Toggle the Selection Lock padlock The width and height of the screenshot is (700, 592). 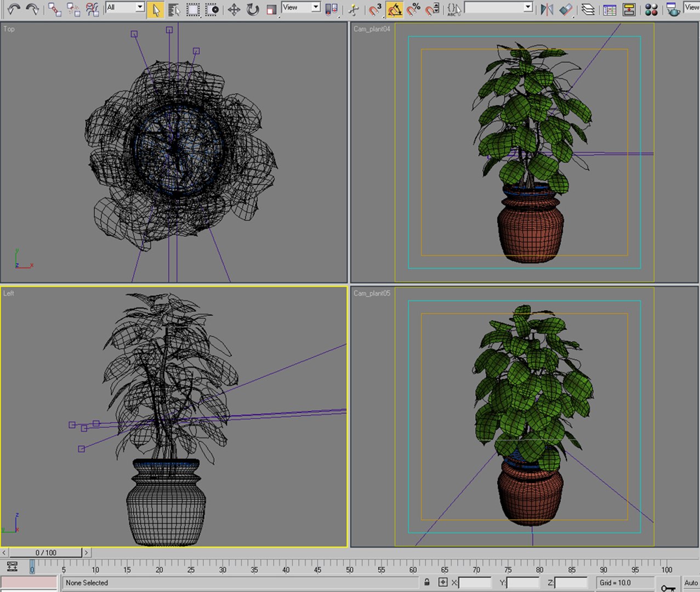[x=426, y=582]
